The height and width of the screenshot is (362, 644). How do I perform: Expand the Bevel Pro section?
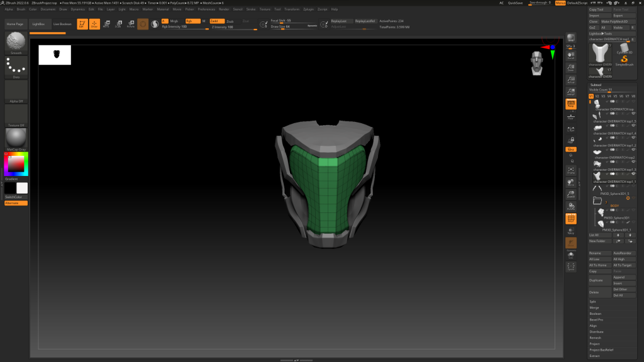click(x=596, y=320)
